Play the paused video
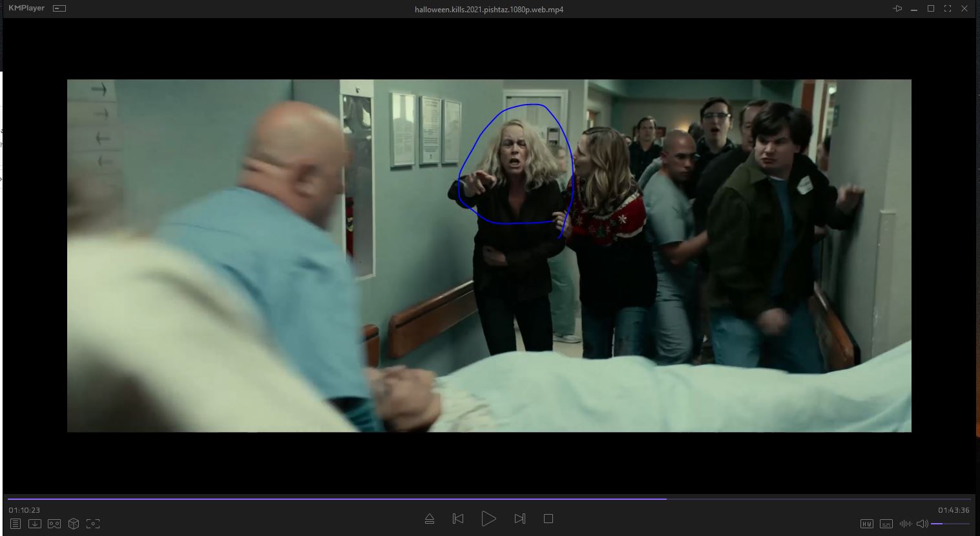This screenshot has height=536, width=980. [x=488, y=519]
